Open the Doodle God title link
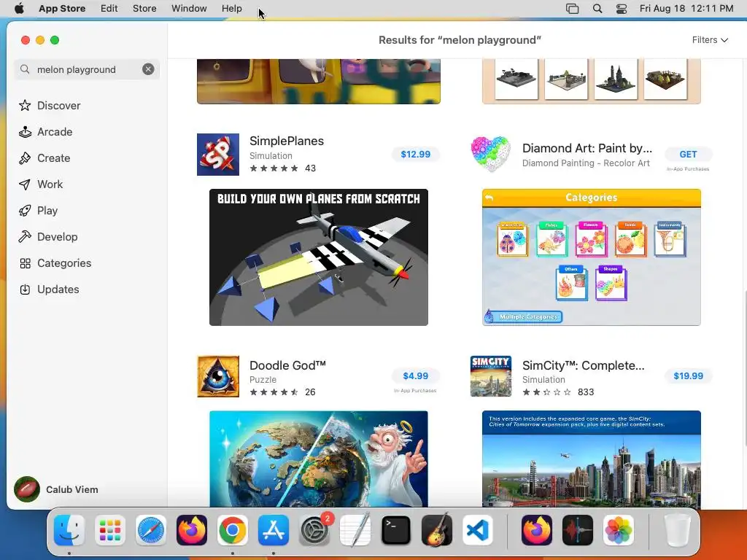The image size is (747, 560). (x=287, y=365)
